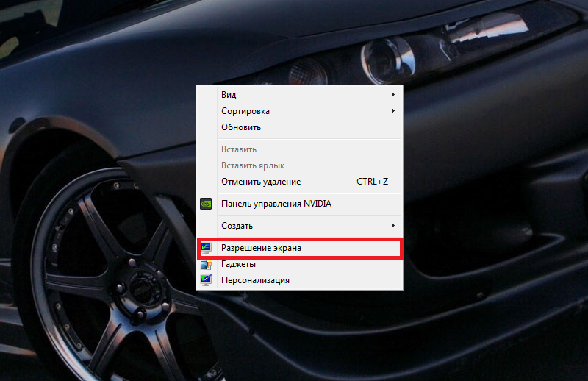Open the Персонализация text entry
Image resolution: width=588 pixels, height=381 pixels.
coord(255,280)
